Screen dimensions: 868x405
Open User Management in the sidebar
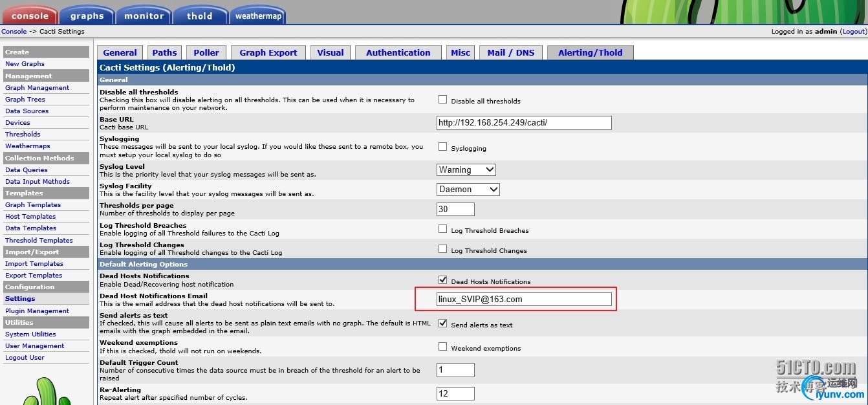pyautogui.click(x=35, y=346)
